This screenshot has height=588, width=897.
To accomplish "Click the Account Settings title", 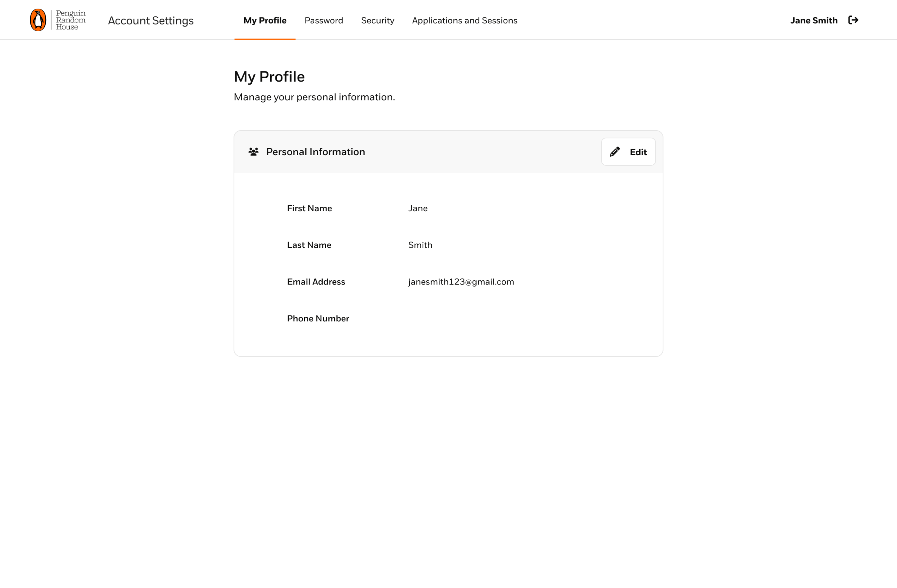I will [151, 20].
